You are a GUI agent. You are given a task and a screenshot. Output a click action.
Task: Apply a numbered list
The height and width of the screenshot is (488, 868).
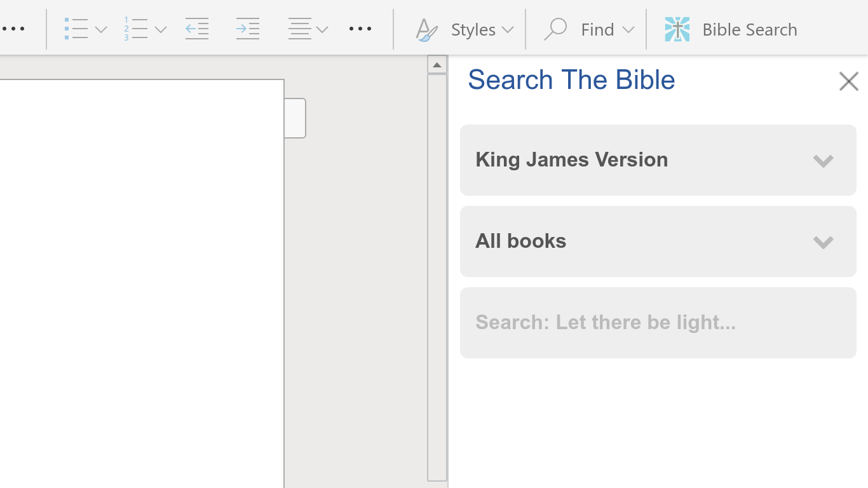click(x=136, y=29)
